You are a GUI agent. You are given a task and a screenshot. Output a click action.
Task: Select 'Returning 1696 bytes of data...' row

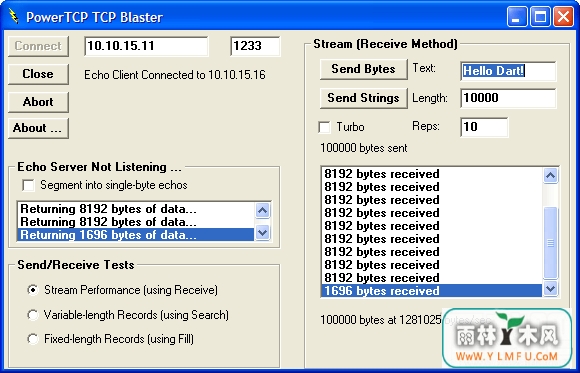[136, 235]
